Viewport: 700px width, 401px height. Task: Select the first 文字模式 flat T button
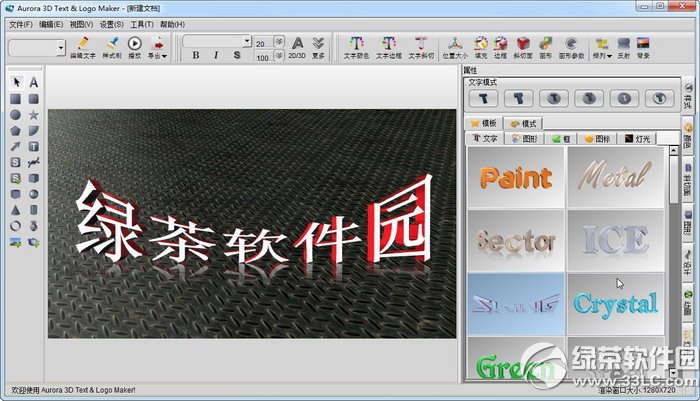click(x=483, y=98)
